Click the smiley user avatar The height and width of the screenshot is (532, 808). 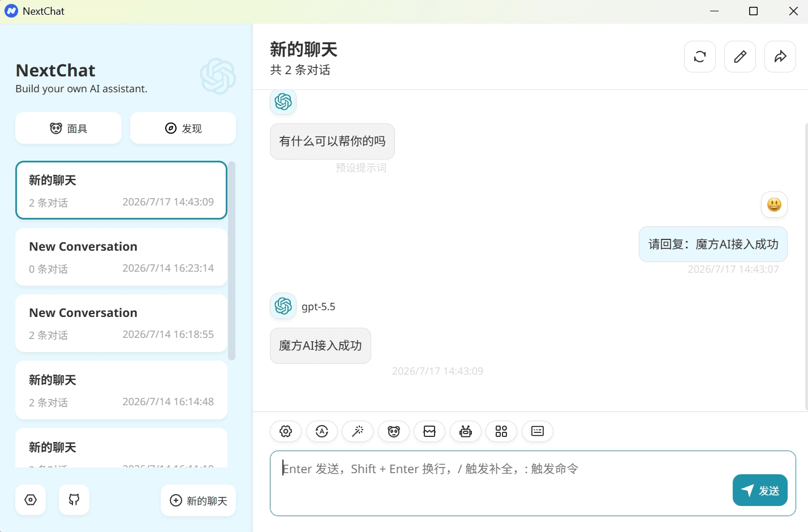[x=774, y=204]
